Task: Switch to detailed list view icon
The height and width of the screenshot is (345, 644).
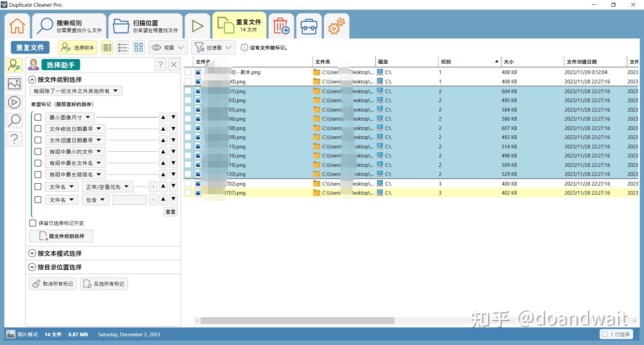Action: point(107,48)
